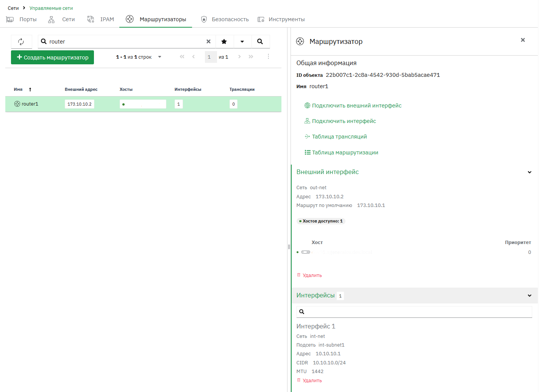539x392 pixels.
Task: Click the translations count 0 in router1 row
Action: [x=234, y=104]
